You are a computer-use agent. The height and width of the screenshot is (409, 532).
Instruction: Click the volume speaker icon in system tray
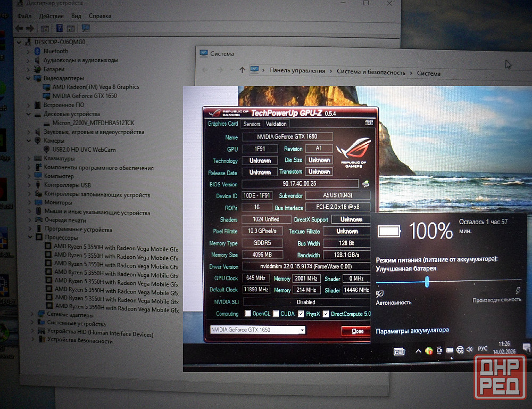pyautogui.click(x=469, y=350)
